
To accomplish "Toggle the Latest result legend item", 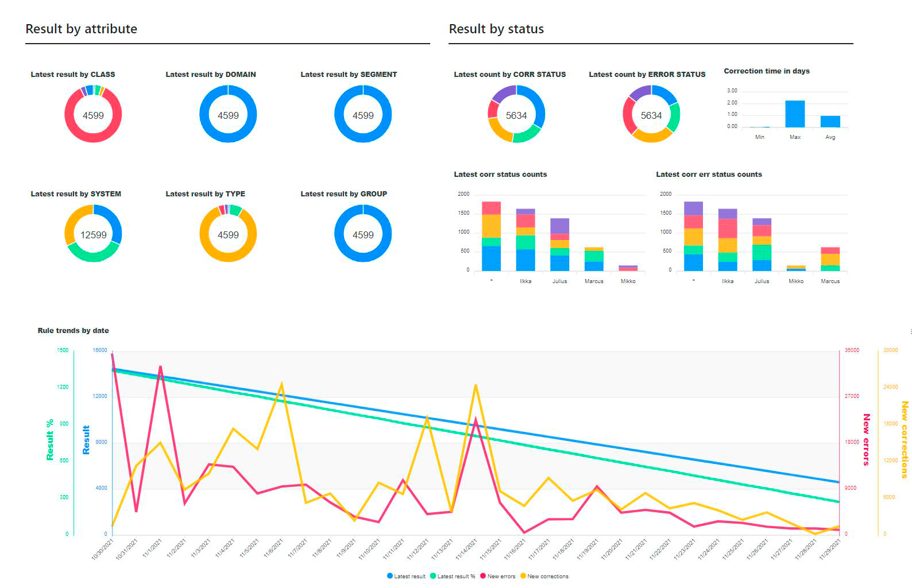I will pos(406,576).
